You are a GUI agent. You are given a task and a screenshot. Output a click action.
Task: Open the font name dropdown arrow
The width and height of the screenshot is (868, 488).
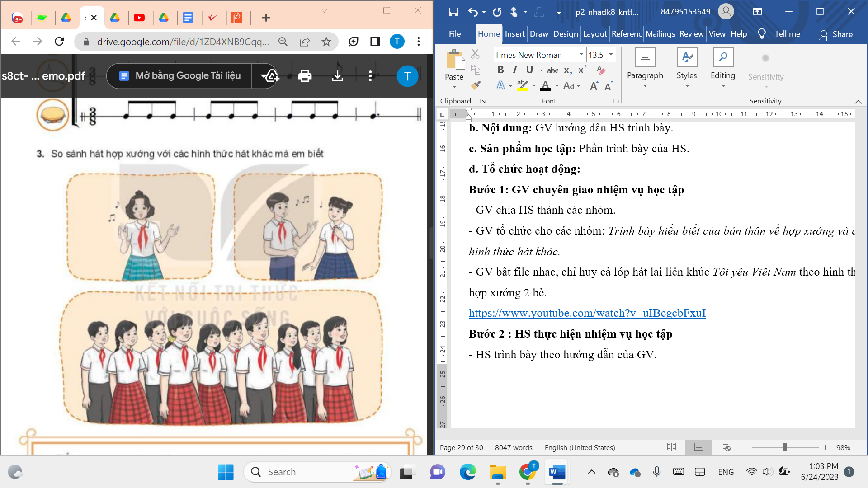click(581, 55)
